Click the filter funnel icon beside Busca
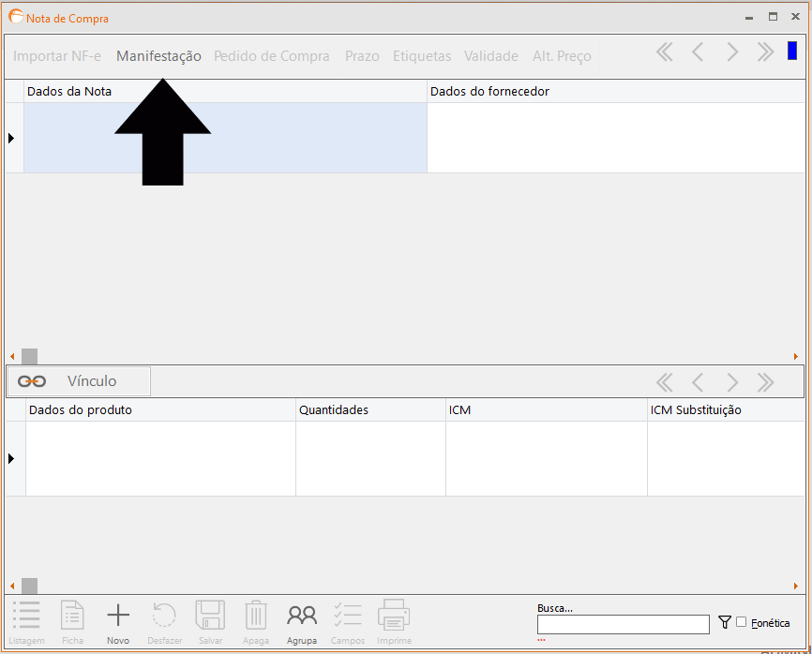The width and height of the screenshot is (812, 654). 725,622
